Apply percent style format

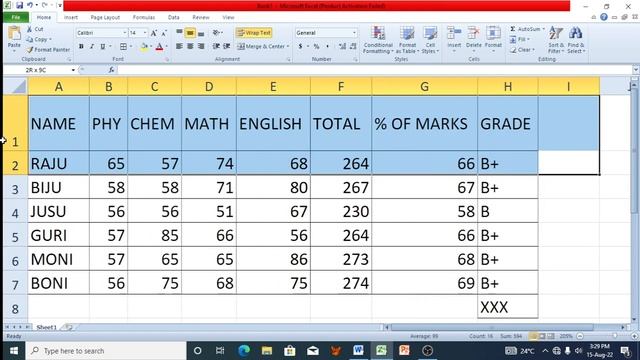tap(316, 47)
